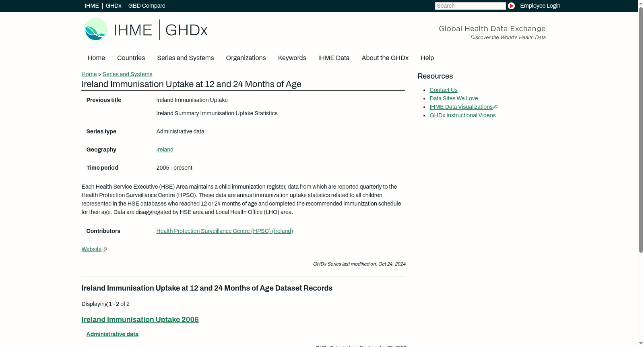Click the Help menu item

click(x=427, y=58)
